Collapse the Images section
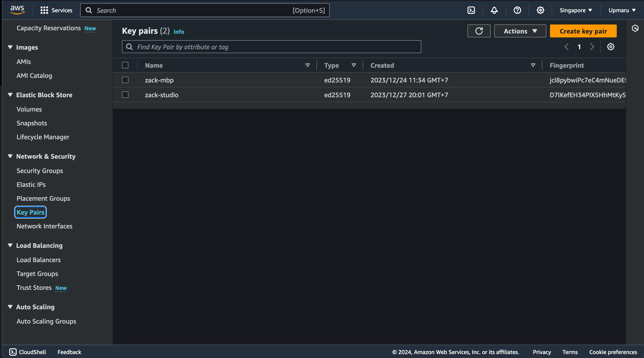Image resolution: width=644 pixels, height=358 pixels. 10,47
